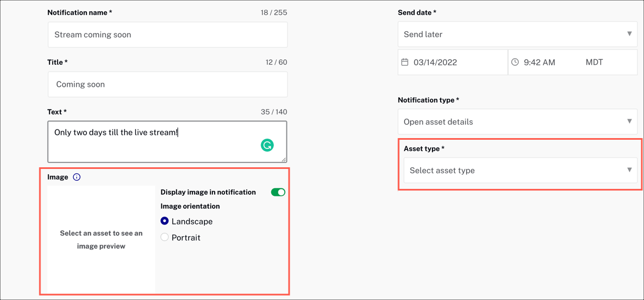This screenshot has height=300, width=644.
Task: Click the clock icon beside 9:42 AM
Action: (x=515, y=63)
